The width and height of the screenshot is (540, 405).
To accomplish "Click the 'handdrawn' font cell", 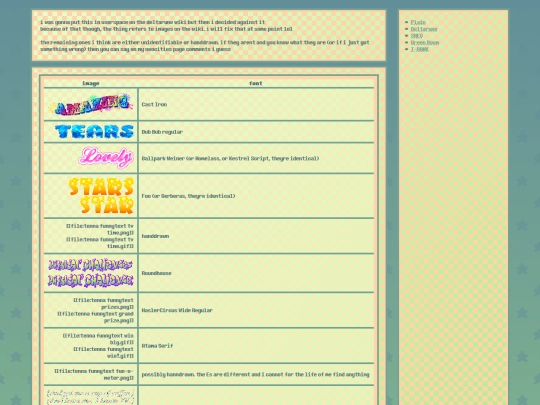I will point(256,236).
